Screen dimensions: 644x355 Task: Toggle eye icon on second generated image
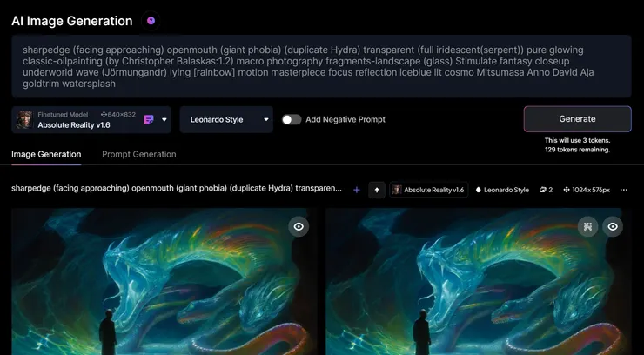613,226
